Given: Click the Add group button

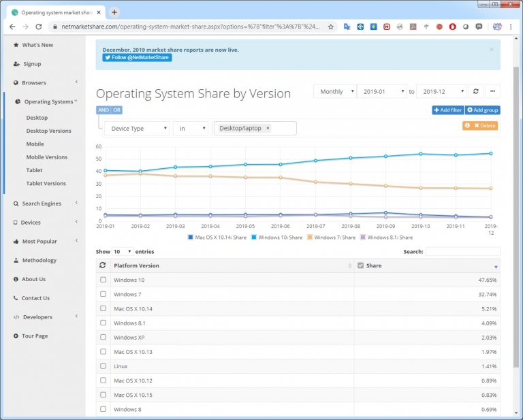Looking at the screenshot, I should (482, 110).
